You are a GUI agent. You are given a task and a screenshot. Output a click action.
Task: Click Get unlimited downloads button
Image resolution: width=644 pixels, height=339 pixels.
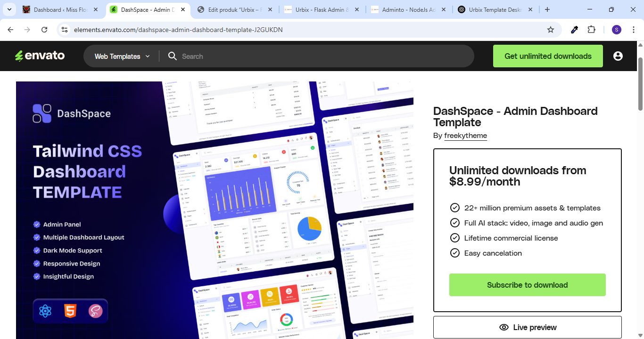pos(548,56)
